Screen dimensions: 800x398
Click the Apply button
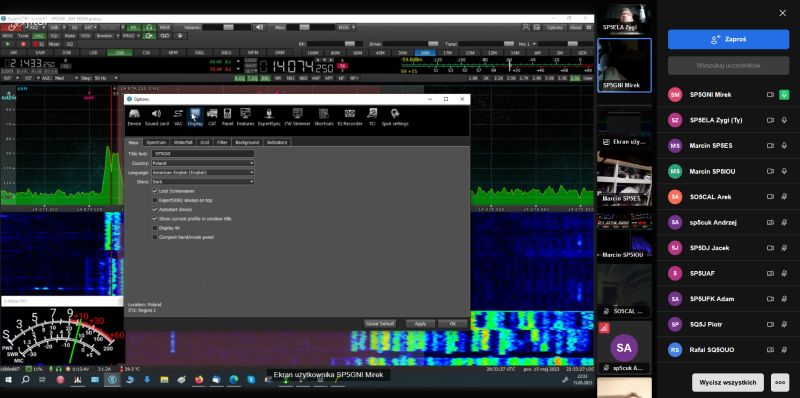[x=420, y=324]
